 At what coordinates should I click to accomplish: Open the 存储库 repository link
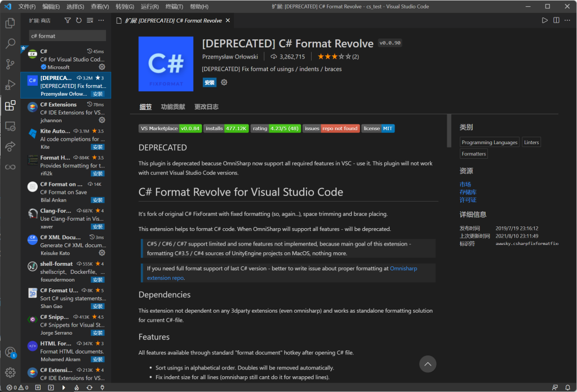coord(468,192)
